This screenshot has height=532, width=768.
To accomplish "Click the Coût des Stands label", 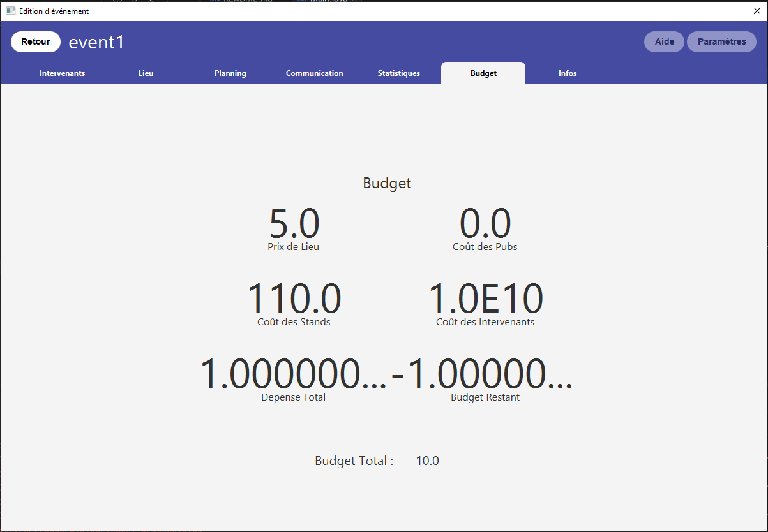I will (x=294, y=322).
